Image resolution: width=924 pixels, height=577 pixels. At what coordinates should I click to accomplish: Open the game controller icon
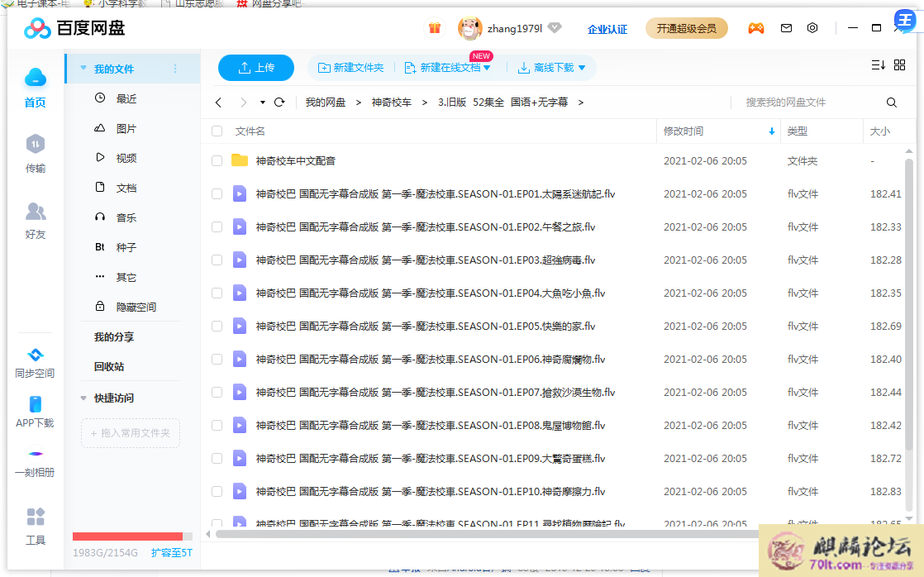pyautogui.click(x=756, y=28)
